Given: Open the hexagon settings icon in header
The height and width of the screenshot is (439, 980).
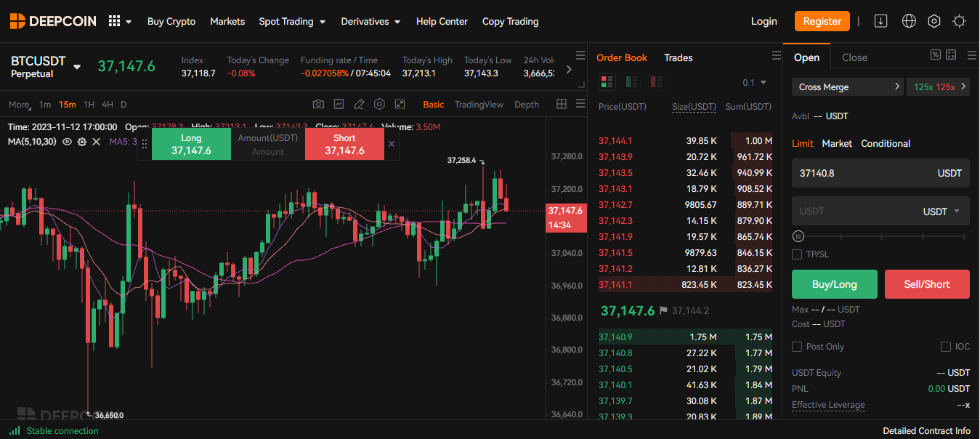Looking at the screenshot, I should click(x=934, y=21).
